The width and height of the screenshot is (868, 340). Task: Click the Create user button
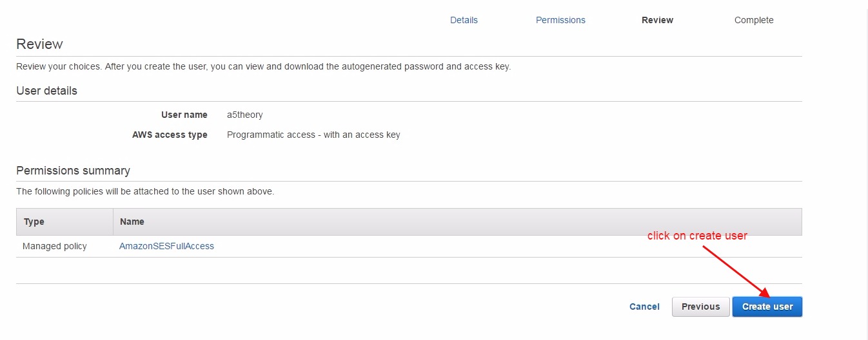(x=767, y=307)
